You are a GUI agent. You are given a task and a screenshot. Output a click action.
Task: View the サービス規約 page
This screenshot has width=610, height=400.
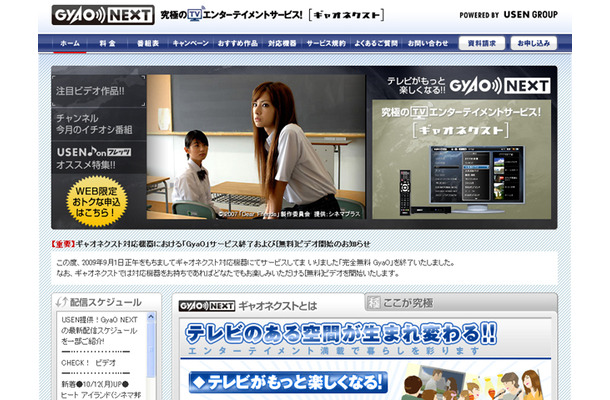[x=326, y=44]
